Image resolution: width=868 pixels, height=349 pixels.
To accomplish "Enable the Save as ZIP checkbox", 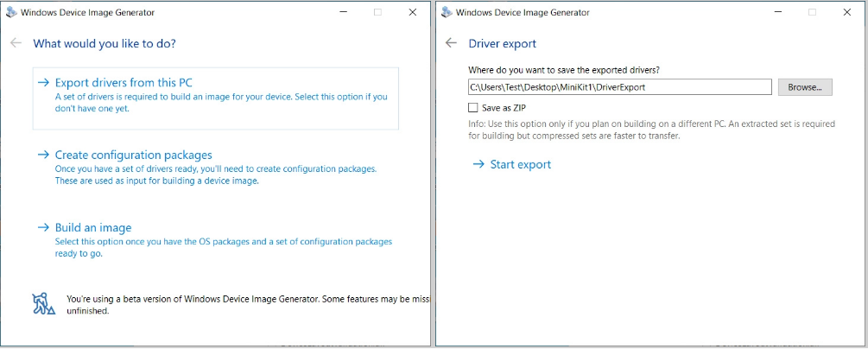I will (472, 107).
